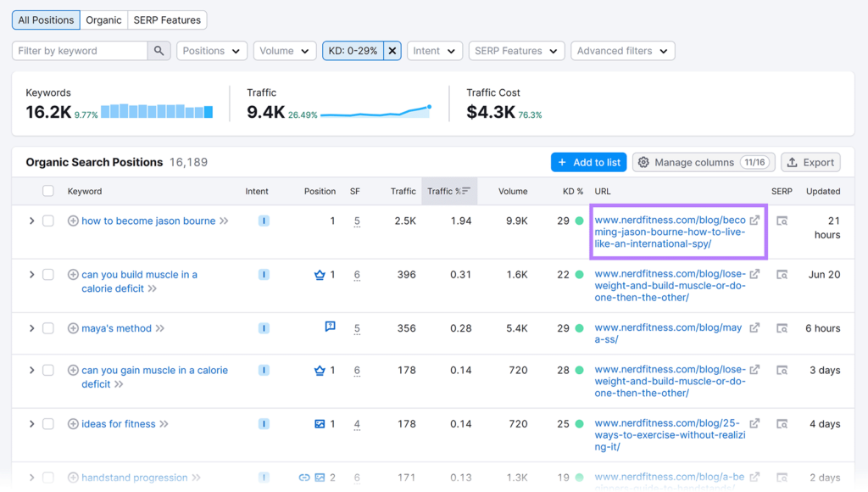Check the "maya's method" row checkbox
The height and width of the screenshot is (492, 868).
click(48, 328)
